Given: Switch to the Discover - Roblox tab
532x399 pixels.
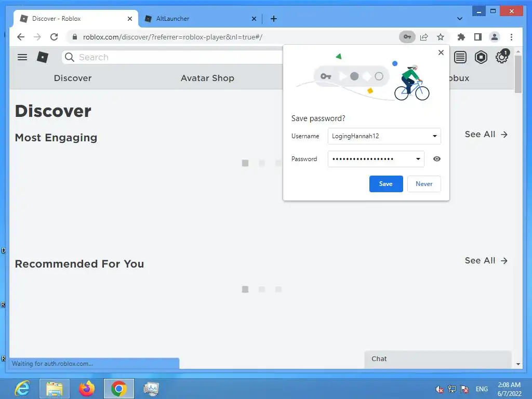Looking at the screenshot, I should (x=76, y=19).
